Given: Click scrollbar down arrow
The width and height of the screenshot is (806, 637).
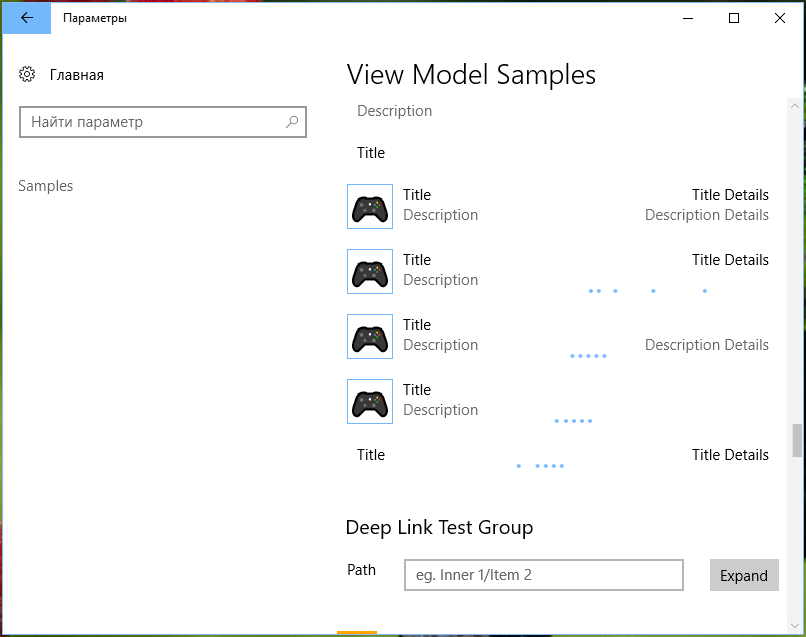Looking at the screenshot, I should pyautogui.click(x=795, y=626).
